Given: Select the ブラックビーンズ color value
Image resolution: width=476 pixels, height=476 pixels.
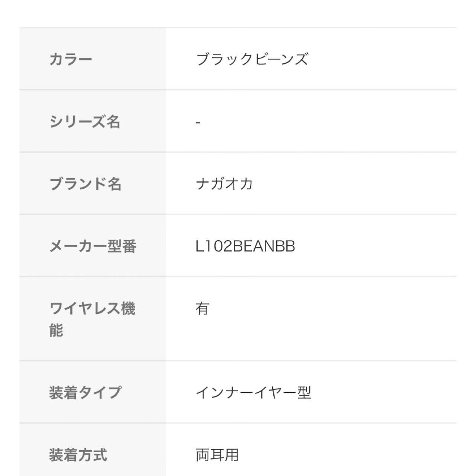Looking at the screenshot, I should coord(252,59).
